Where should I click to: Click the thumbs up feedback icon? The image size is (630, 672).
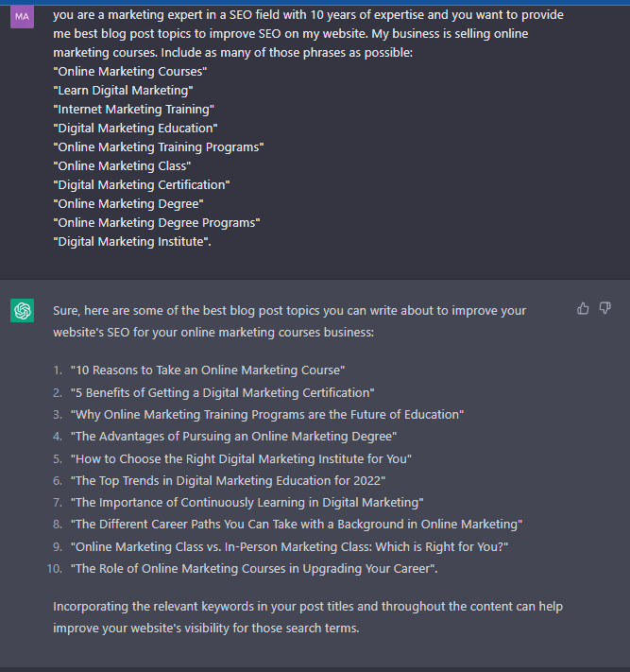pyautogui.click(x=583, y=308)
